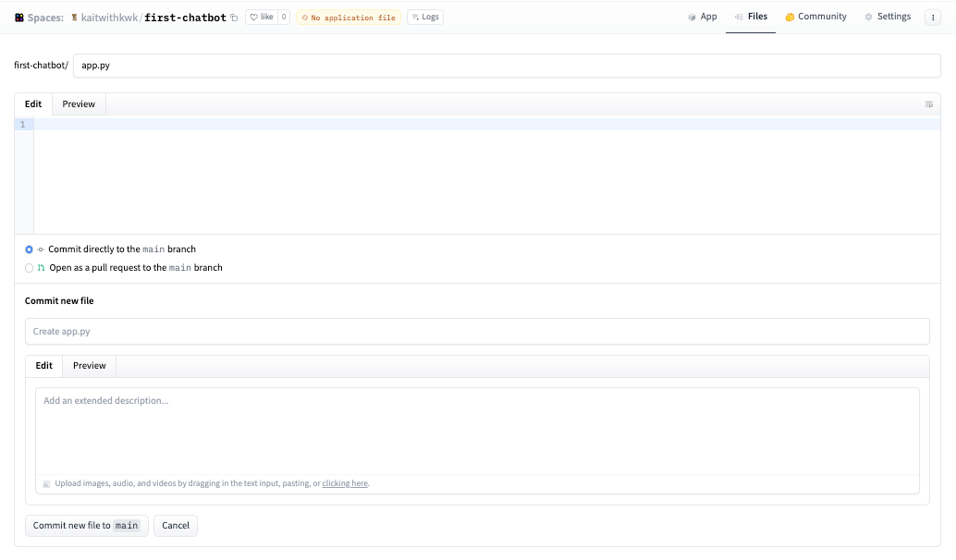Select the code editor Preview tab
The image size is (956, 560).
coord(79,104)
